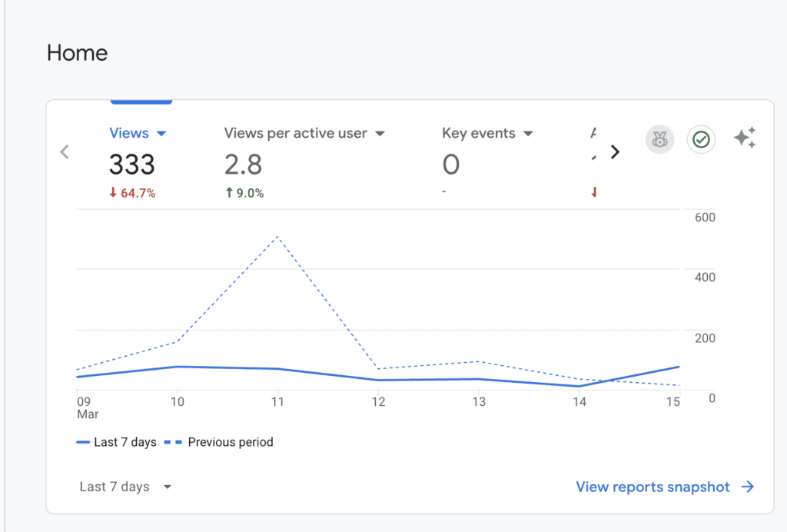
Task: Select the grey achievement badge icon
Action: pos(659,139)
